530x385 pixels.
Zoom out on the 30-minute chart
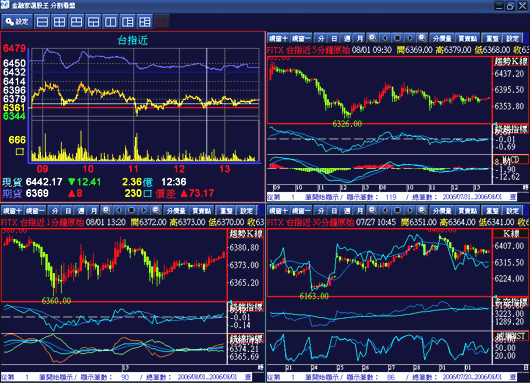point(422,211)
